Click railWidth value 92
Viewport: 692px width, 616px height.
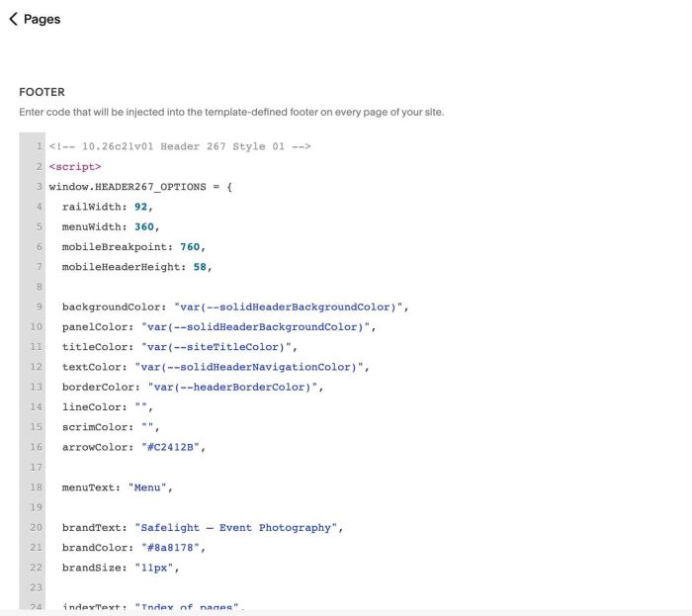click(x=140, y=207)
